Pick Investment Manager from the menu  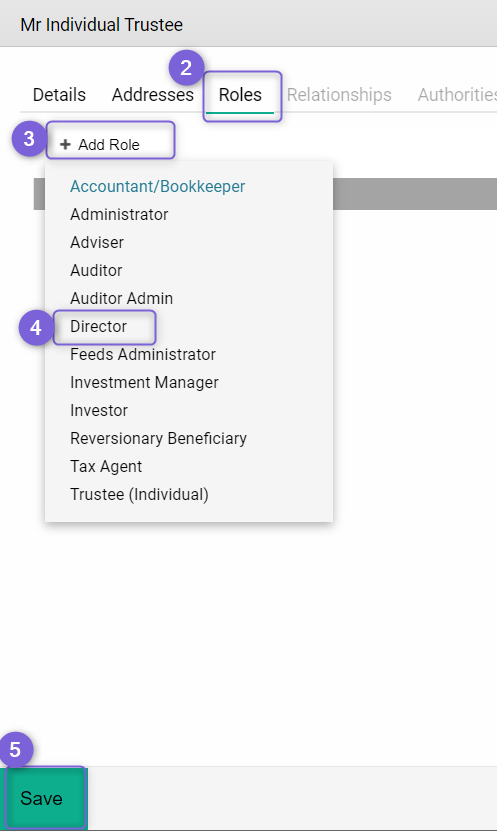pos(144,383)
